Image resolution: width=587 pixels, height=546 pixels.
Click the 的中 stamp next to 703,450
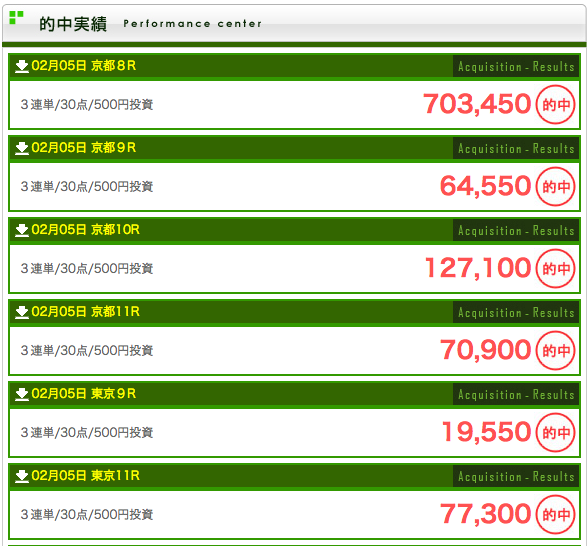[556, 104]
